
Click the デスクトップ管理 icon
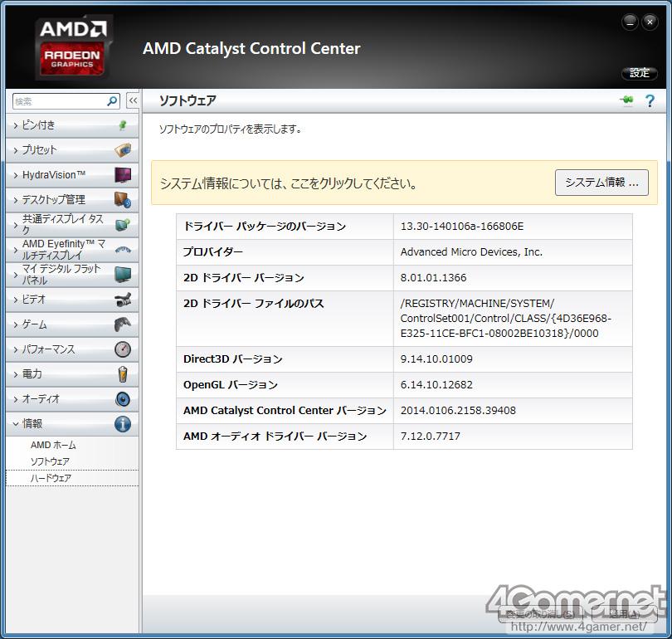[x=123, y=200]
